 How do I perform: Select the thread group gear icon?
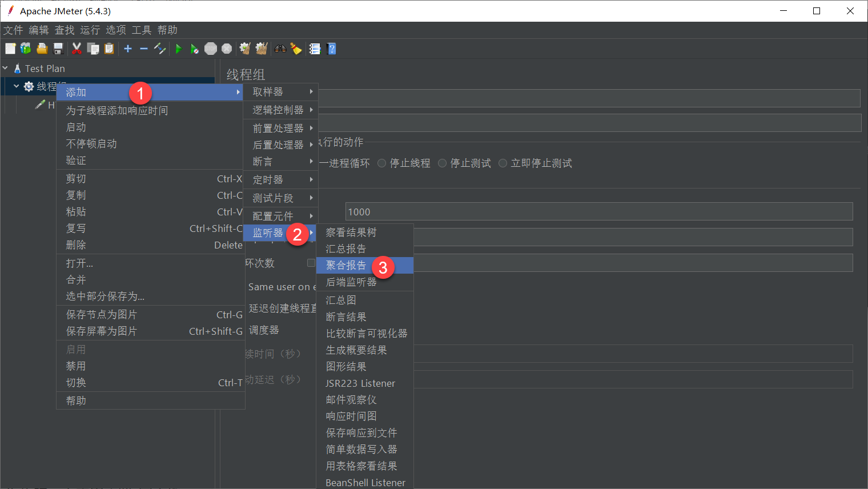pos(29,87)
